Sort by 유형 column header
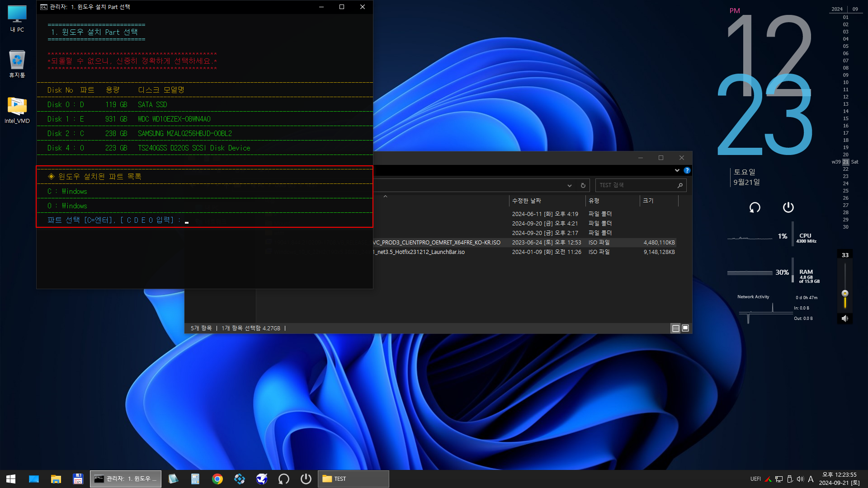868x488 pixels. pos(612,201)
